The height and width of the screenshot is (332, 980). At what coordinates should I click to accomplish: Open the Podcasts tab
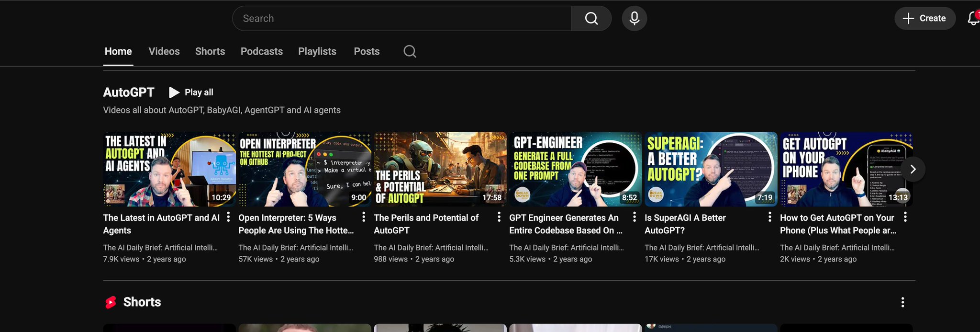tap(262, 51)
